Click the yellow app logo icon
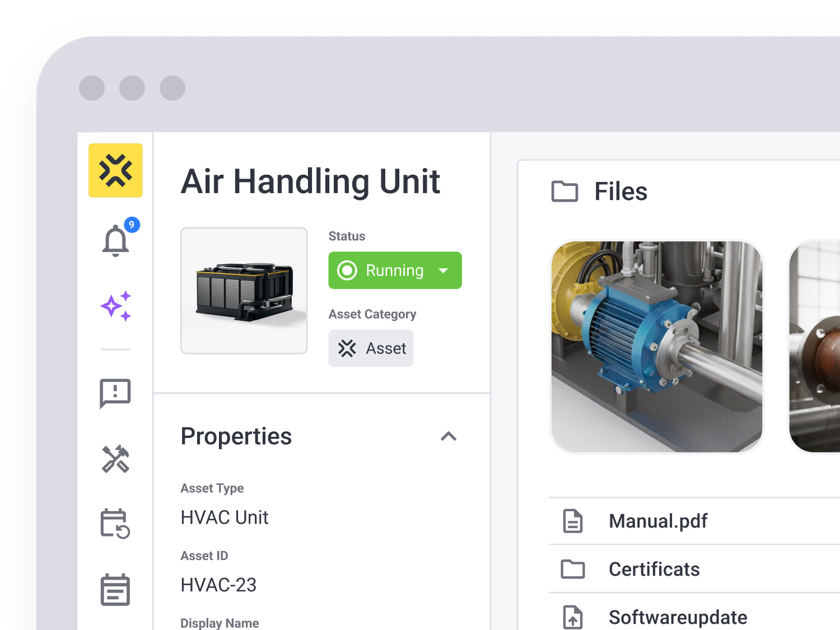840x630 pixels. coord(115,170)
